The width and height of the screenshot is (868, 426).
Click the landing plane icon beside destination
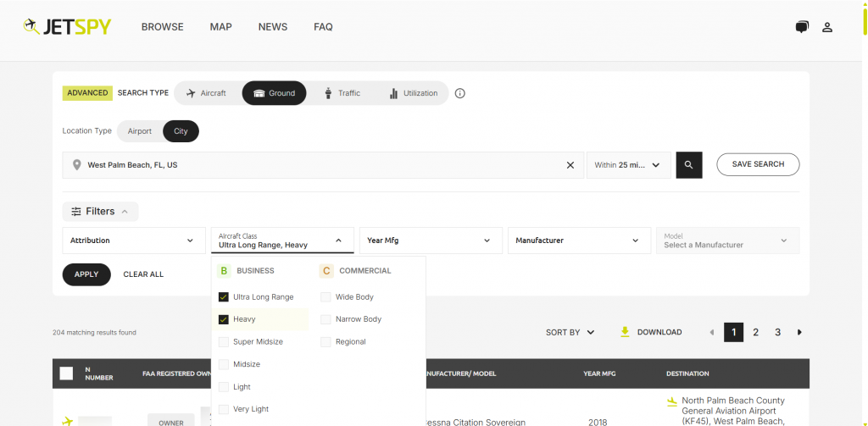(x=672, y=401)
